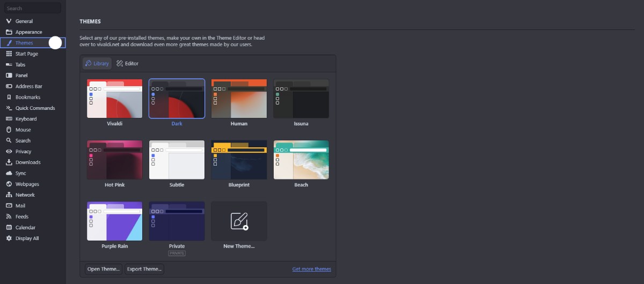The width and height of the screenshot is (644, 284).
Task: Select the Human theme thumbnail
Action: (x=239, y=99)
